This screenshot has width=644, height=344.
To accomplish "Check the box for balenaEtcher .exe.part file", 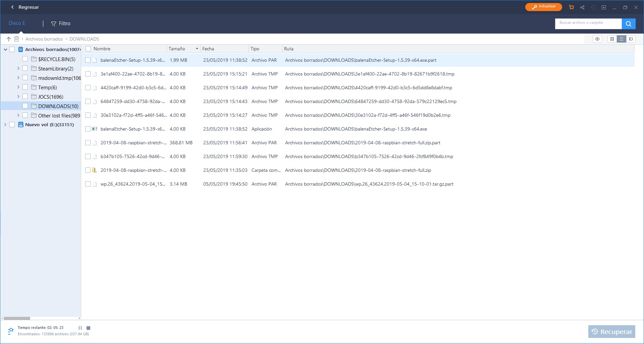I will coord(88,60).
